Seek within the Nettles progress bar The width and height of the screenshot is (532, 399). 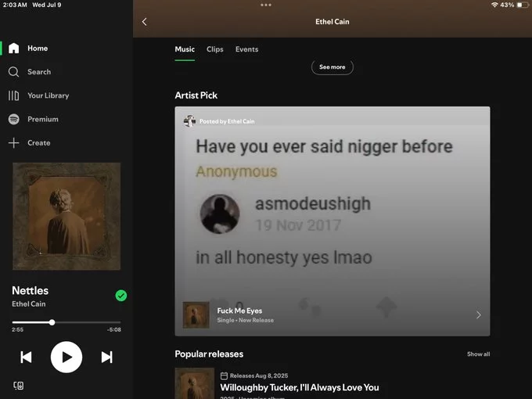(x=66, y=322)
